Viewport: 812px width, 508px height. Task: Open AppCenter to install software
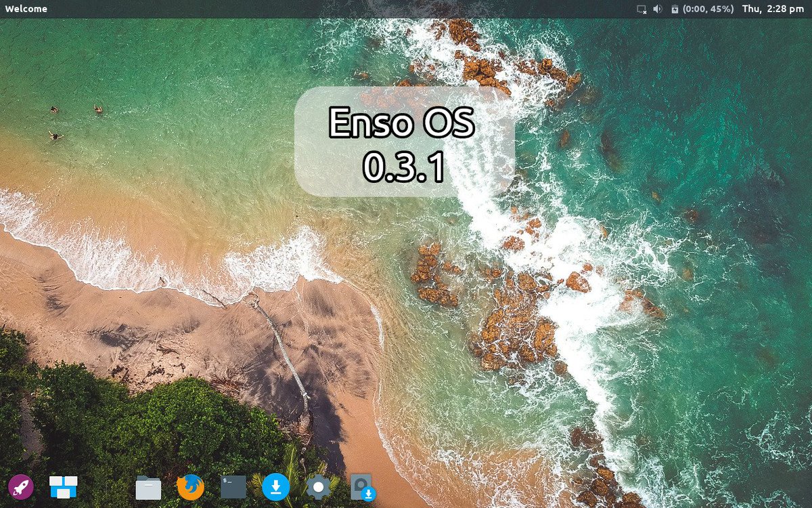(275, 486)
